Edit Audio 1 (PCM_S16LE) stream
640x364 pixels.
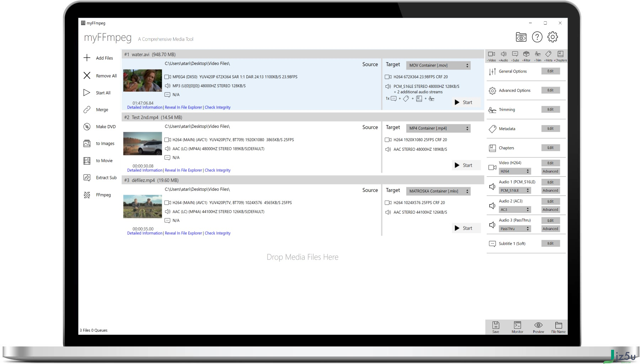coord(550,182)
